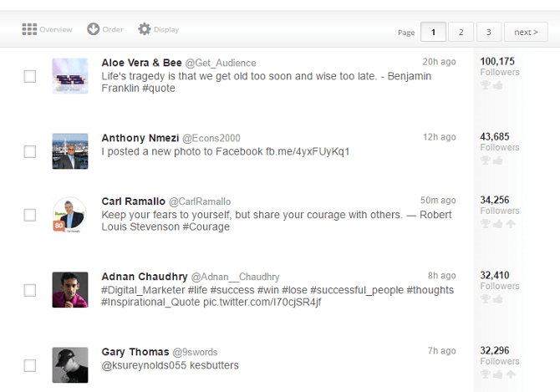Image resolution: width=560 pixels, height=392 pixels.
Task: Open the @Econs2000 handle
Action: coord(211,138)
